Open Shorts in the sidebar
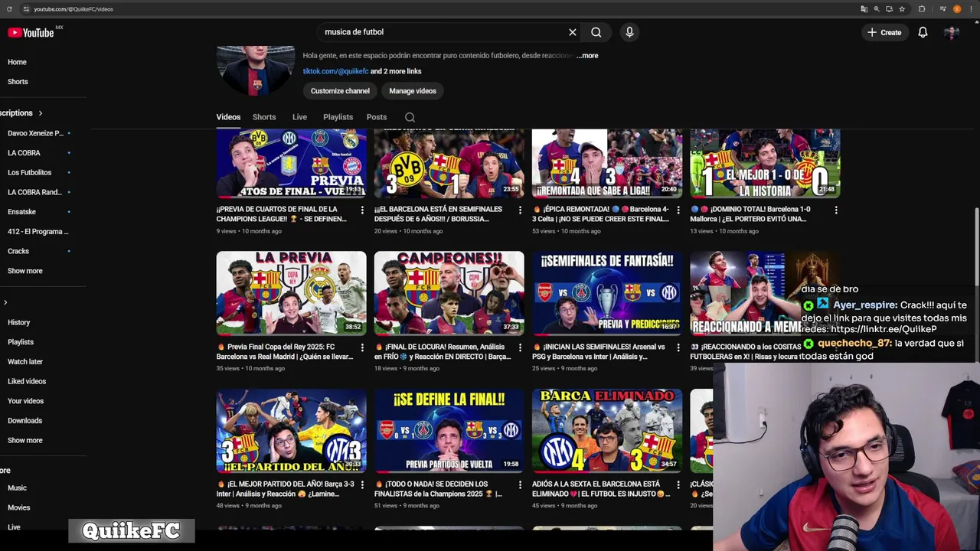The height and width of the screenshot is (551, 980). tap(18, 82)
